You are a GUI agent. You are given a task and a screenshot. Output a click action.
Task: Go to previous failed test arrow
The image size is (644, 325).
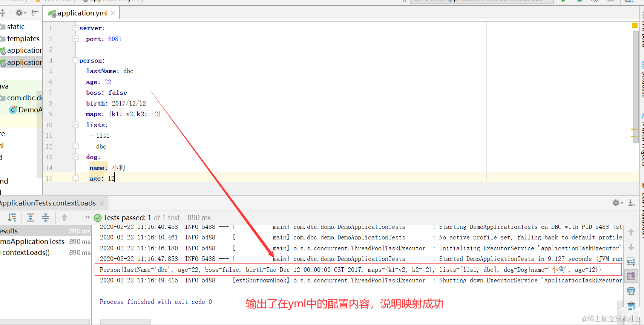point(64,218)
